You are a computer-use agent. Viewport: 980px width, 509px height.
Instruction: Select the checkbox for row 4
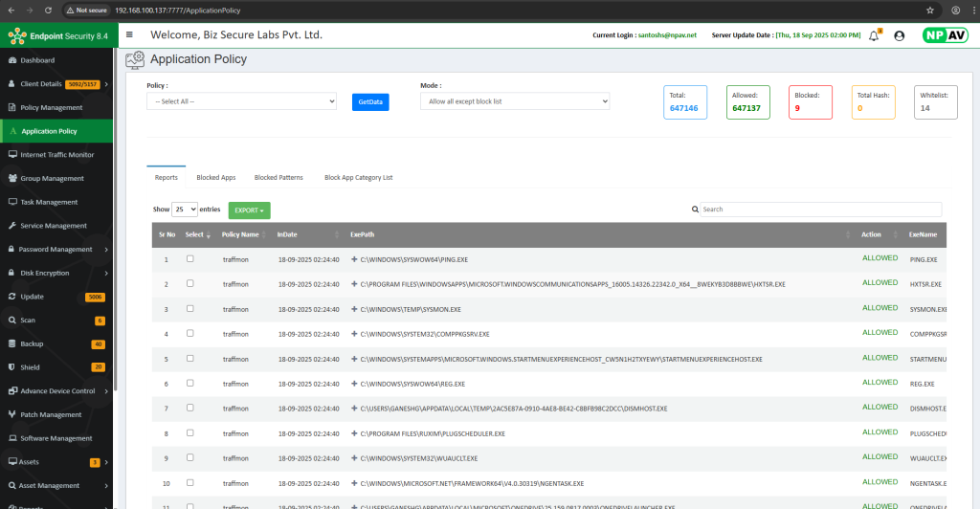coord(190,334)
